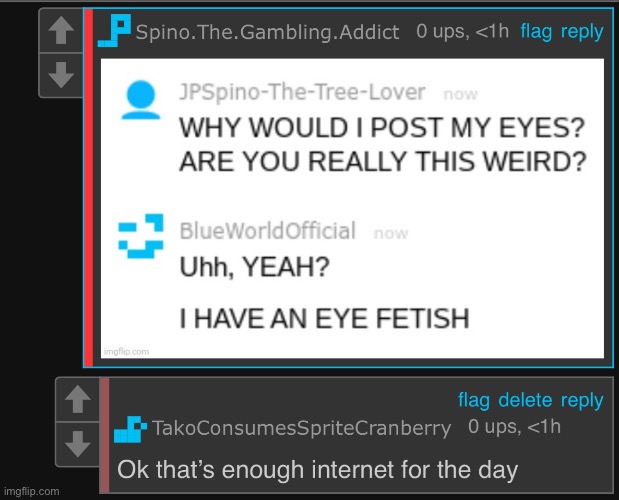
Task: Click the JPSpino-The-Tree-Lover username in image
Action: coord(302,92)
